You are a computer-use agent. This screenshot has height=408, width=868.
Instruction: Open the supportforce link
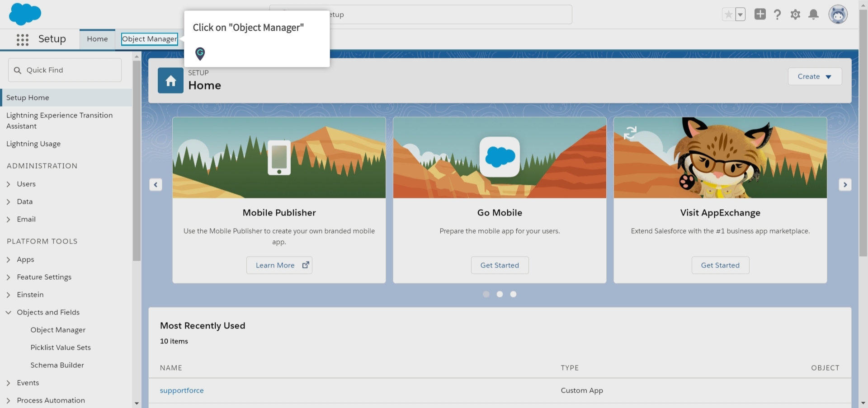[x=182, y=390]
